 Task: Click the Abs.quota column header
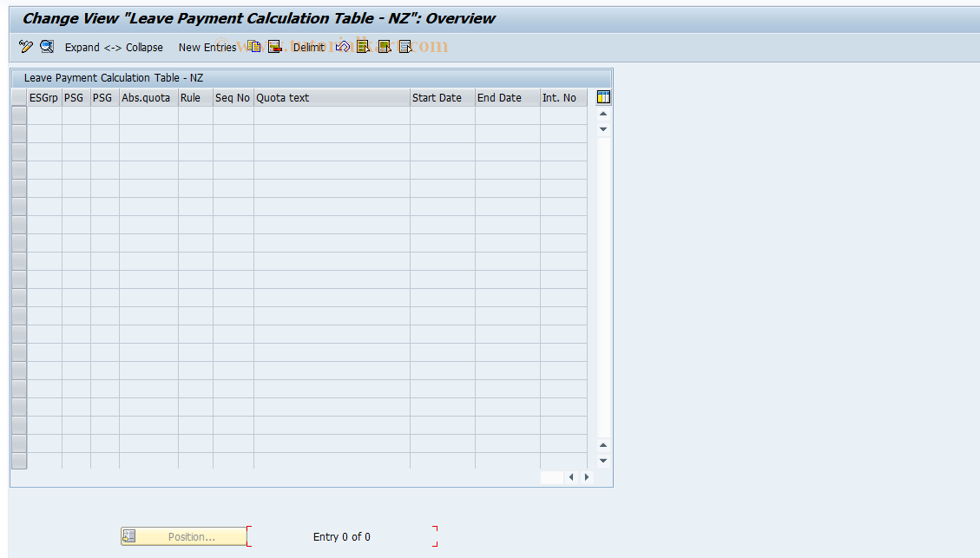coord(148,97)
